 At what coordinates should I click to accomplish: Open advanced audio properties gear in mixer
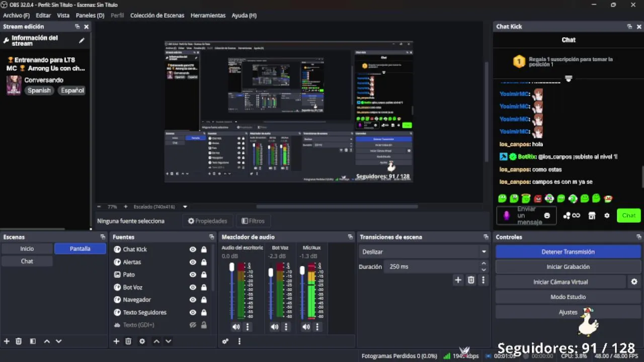(x=225, y=341)
